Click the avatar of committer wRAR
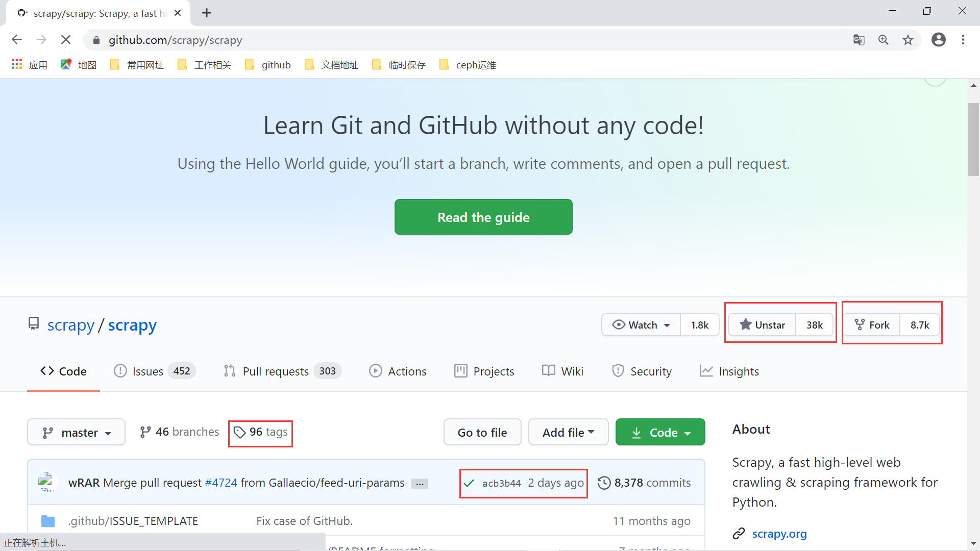The width and height of the screenshot is (980, 551). [x=46, y=482]
